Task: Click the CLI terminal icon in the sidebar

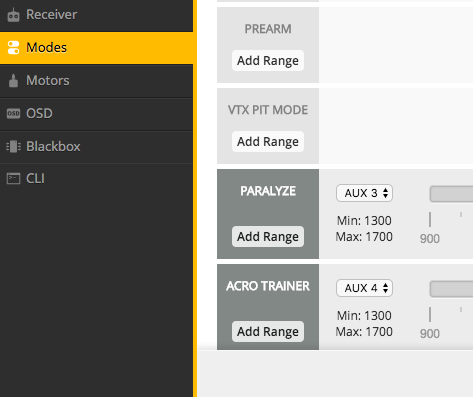Action: click(13, 178)
